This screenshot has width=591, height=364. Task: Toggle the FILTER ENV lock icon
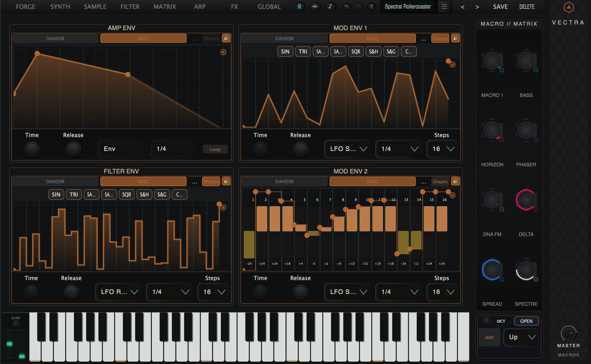(226, 181)
